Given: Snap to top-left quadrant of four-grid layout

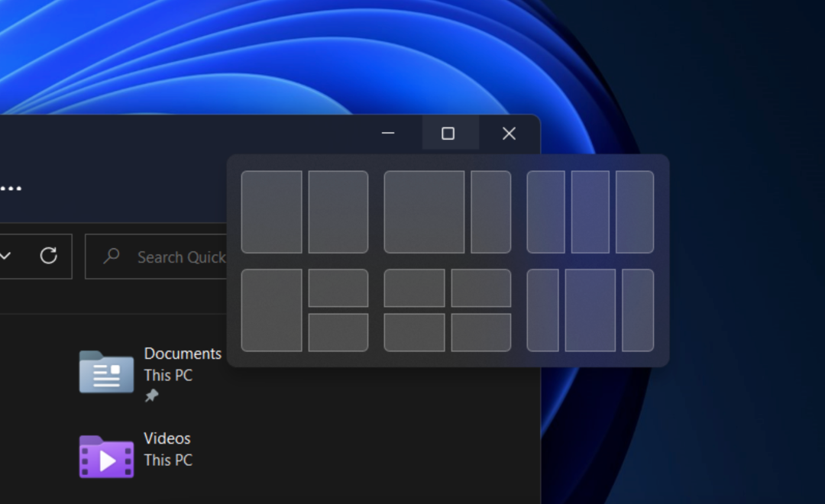Looking at the screenshot, I should tap(415, 288).
